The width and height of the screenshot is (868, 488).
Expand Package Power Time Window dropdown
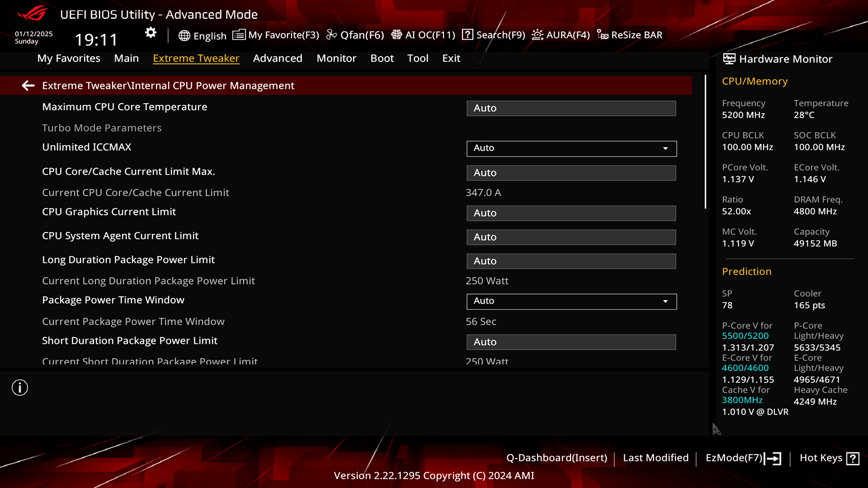pyautogui.click(x=666, y=301)
